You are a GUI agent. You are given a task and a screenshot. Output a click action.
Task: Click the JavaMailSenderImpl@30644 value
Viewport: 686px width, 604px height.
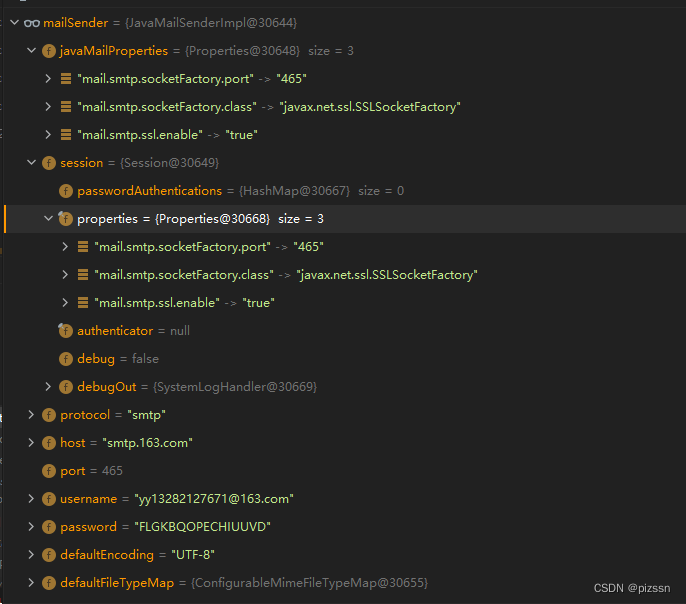pyautogui.click(x=211, y=23)
